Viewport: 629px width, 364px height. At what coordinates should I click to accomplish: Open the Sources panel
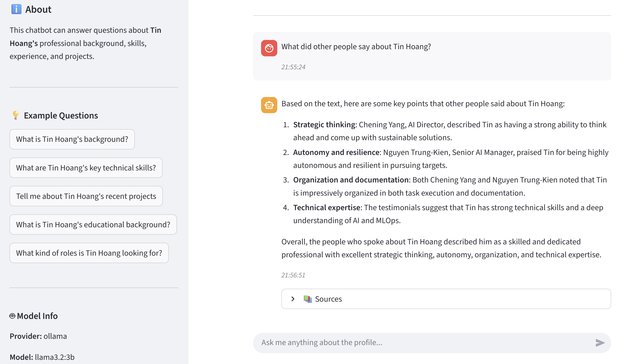328,299
